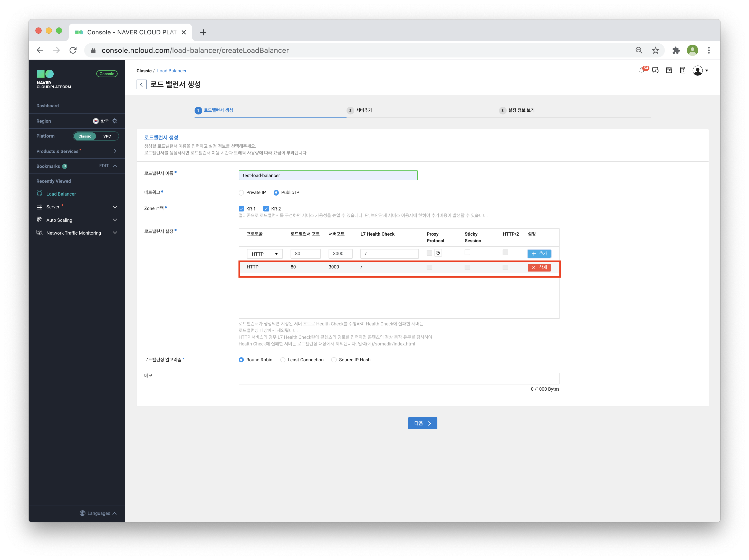Click the Proxy Protocol help question icon
749x560 pixels.
pos(438,253)
